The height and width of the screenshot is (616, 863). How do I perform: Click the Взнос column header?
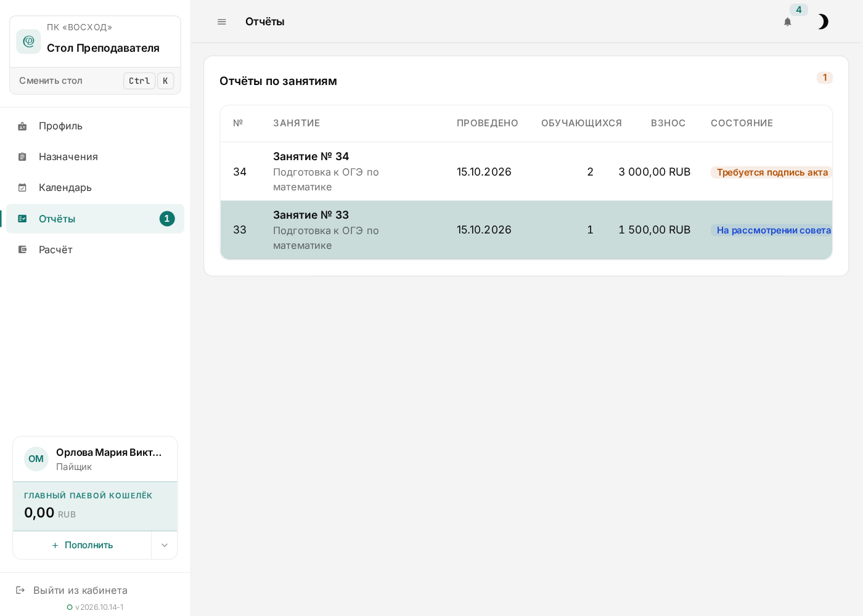pos(668,123)
